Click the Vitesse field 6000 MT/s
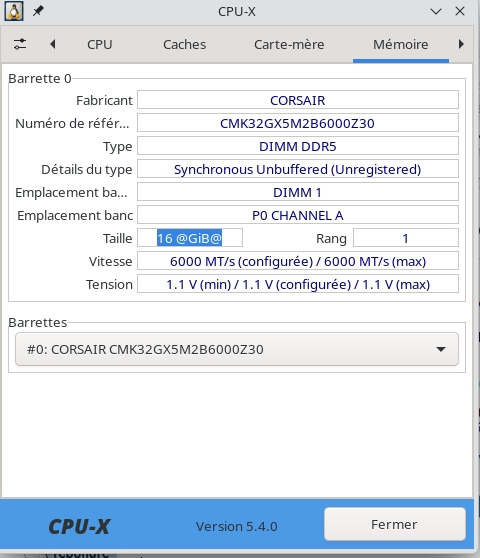 tap(298, 261)
